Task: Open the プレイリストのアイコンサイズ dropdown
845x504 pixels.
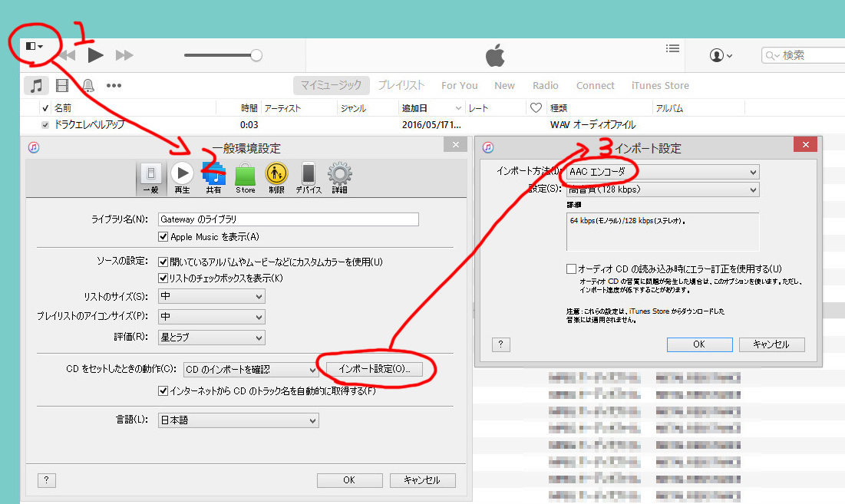Action: [x=211, y=317]
